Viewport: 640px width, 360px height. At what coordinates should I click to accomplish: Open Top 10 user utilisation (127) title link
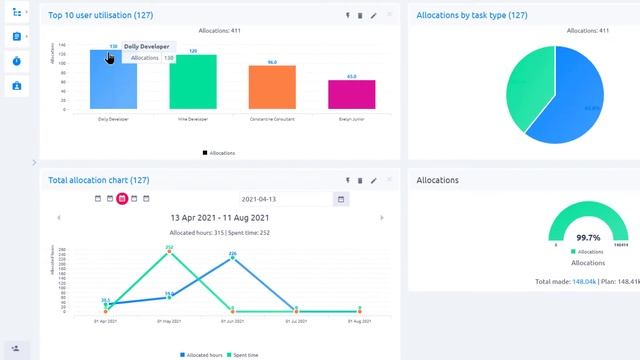pyautogui.click(x=101, y=15)
